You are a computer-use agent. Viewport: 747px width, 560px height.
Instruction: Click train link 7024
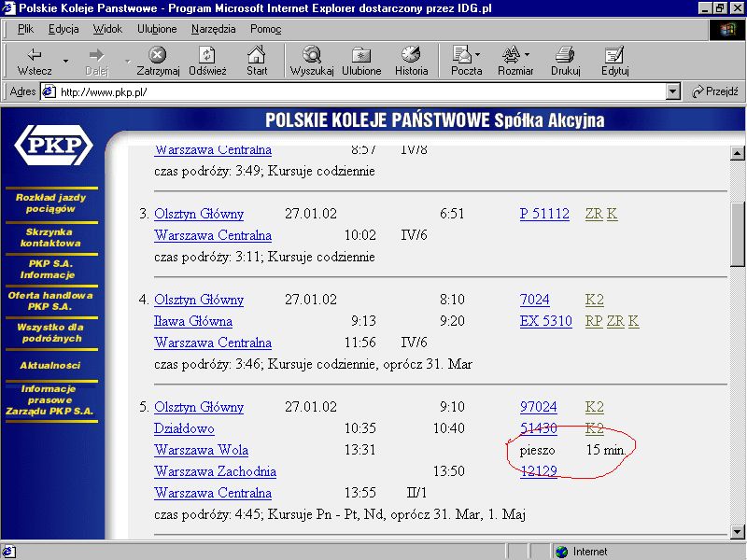pos(534,300)
